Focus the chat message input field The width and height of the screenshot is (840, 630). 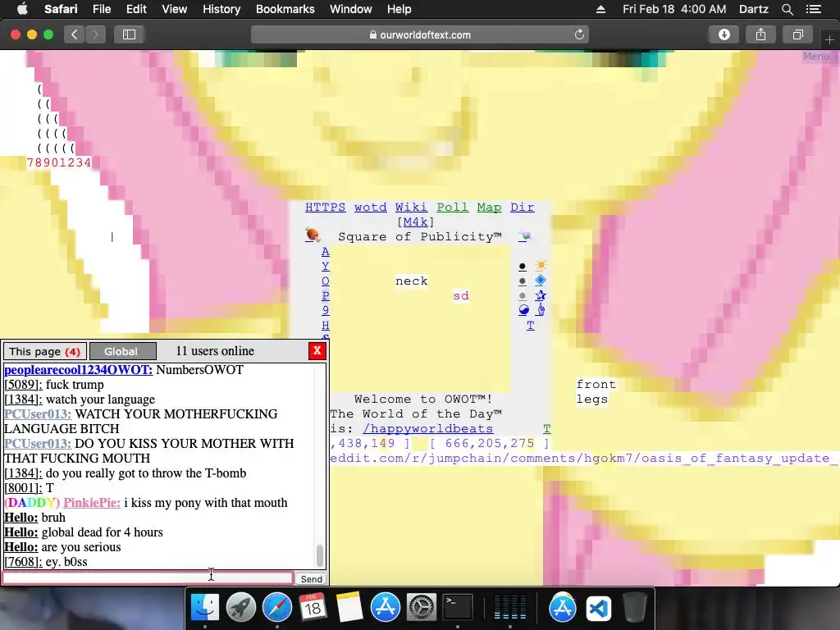click(148, 578)
